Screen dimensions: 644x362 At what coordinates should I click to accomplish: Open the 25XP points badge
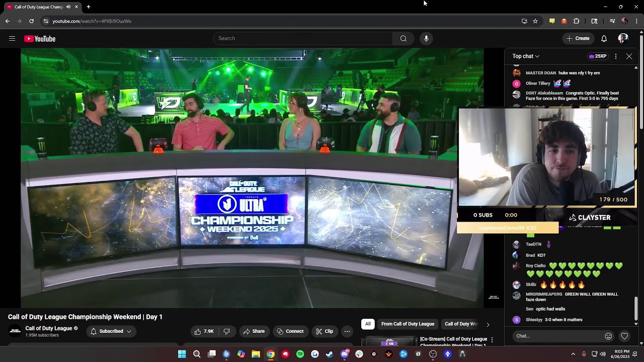coord(598,56)
